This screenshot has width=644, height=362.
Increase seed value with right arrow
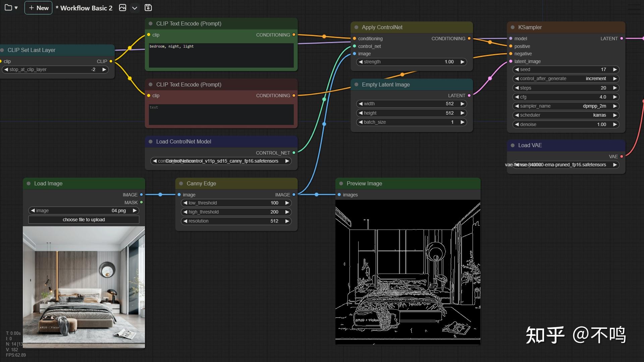(615, 69)
